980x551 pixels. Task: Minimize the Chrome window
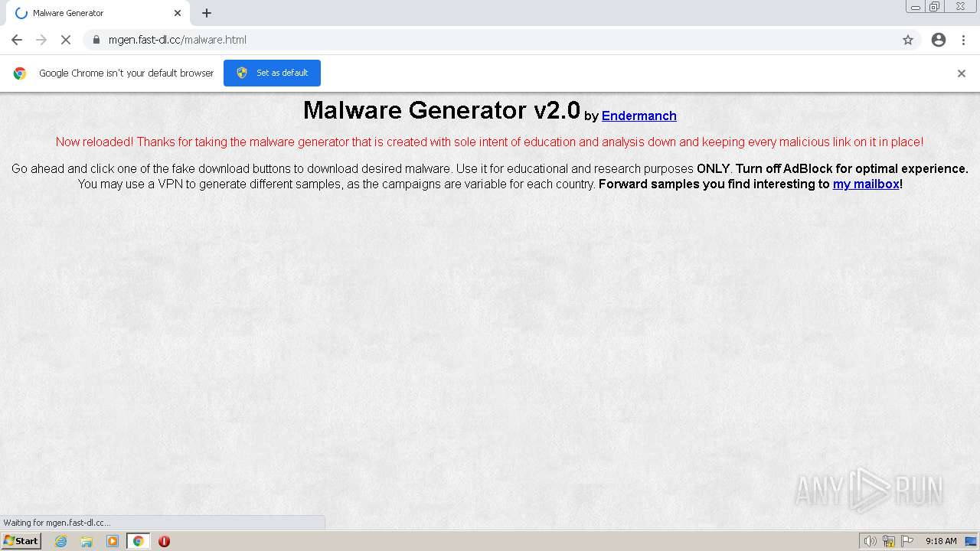(916, 7)
